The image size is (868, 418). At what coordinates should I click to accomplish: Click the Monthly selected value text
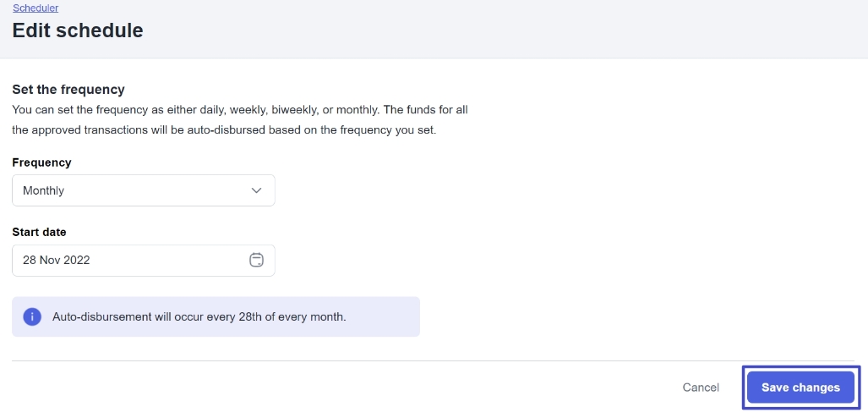coord(44,190)
